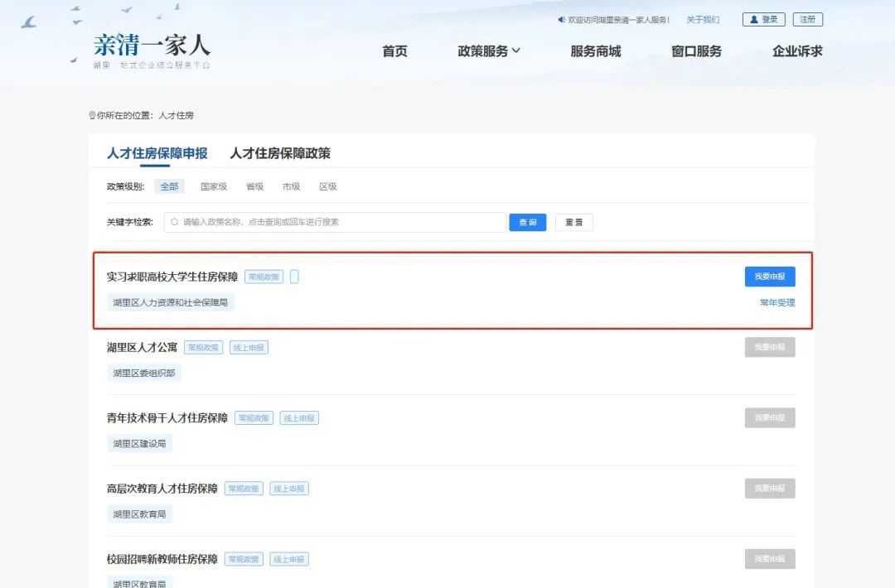This screenshot has height=588, width=895.
Task: Click 线上申报 tag on 湖里区人才公寓
Action: pos(249,348)
